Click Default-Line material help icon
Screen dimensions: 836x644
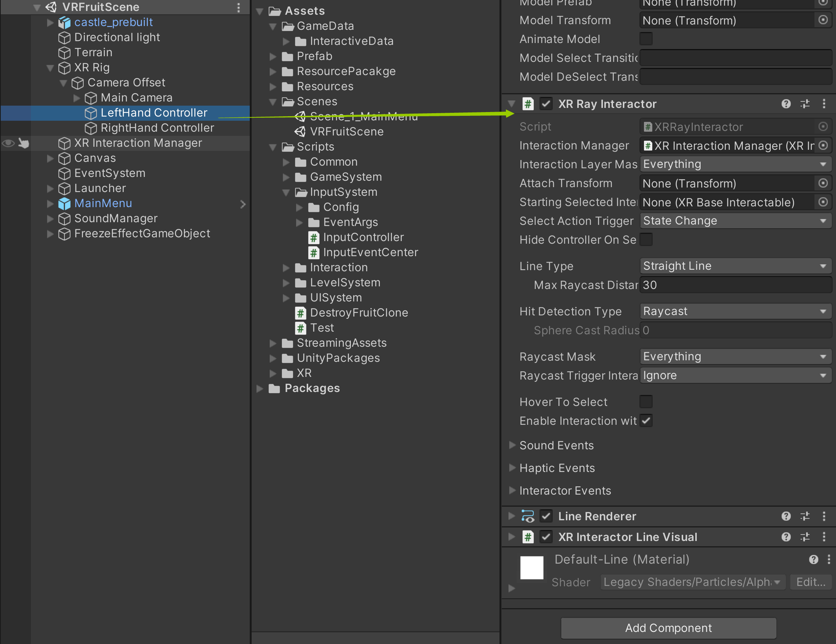813,559
